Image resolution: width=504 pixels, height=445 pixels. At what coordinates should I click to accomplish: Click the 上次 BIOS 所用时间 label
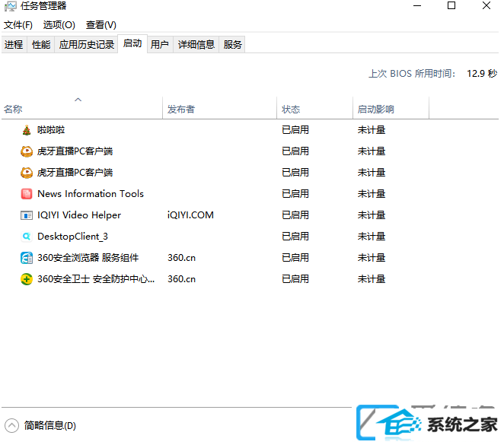(x=412, y=74)
